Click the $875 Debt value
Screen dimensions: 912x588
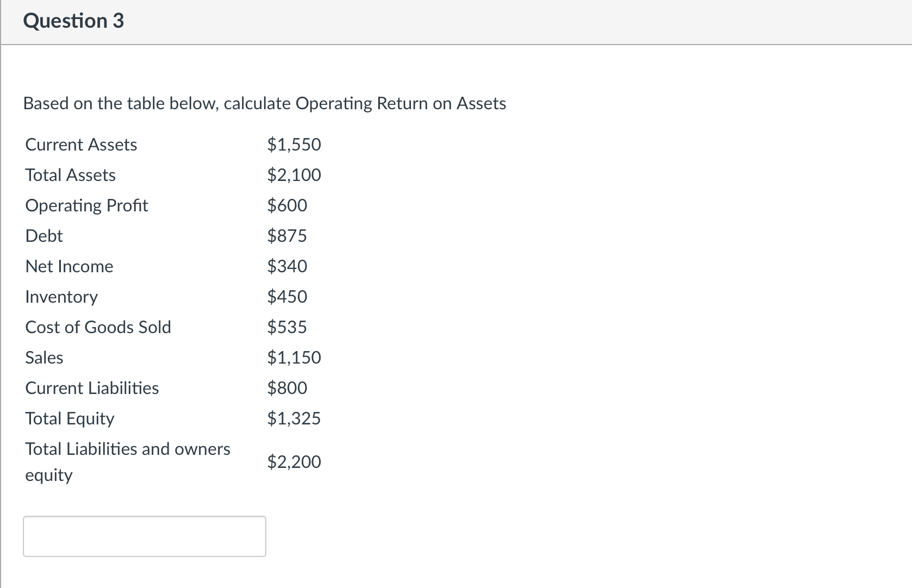tap(287, 236)
